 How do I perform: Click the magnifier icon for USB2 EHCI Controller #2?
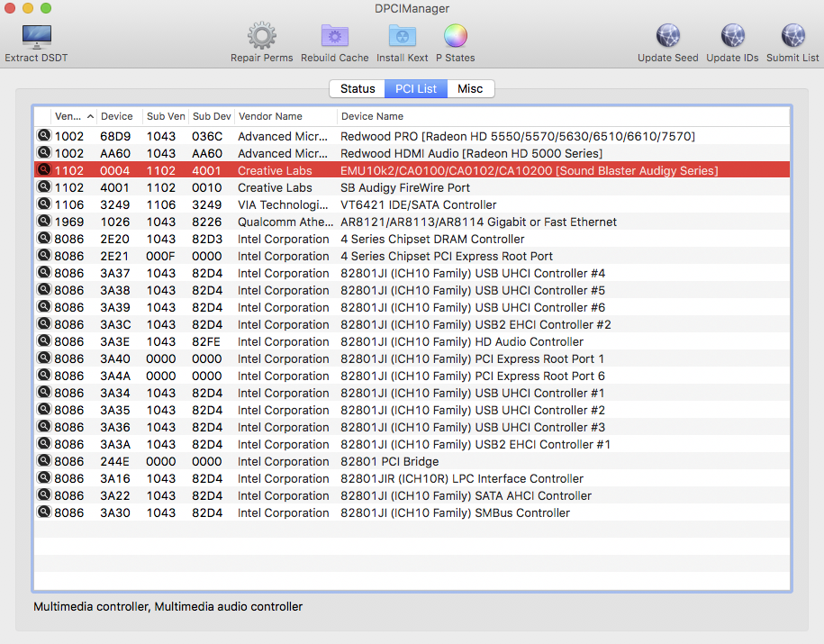point(44,323)
